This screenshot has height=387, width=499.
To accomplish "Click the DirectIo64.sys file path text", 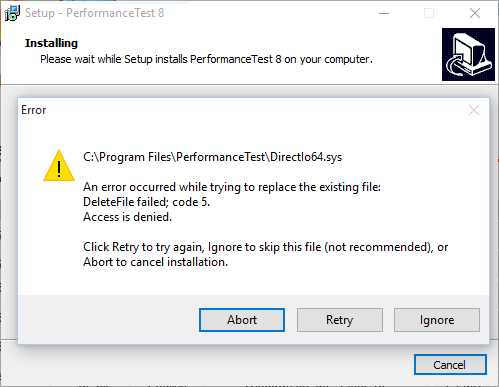I will [213, 157].
